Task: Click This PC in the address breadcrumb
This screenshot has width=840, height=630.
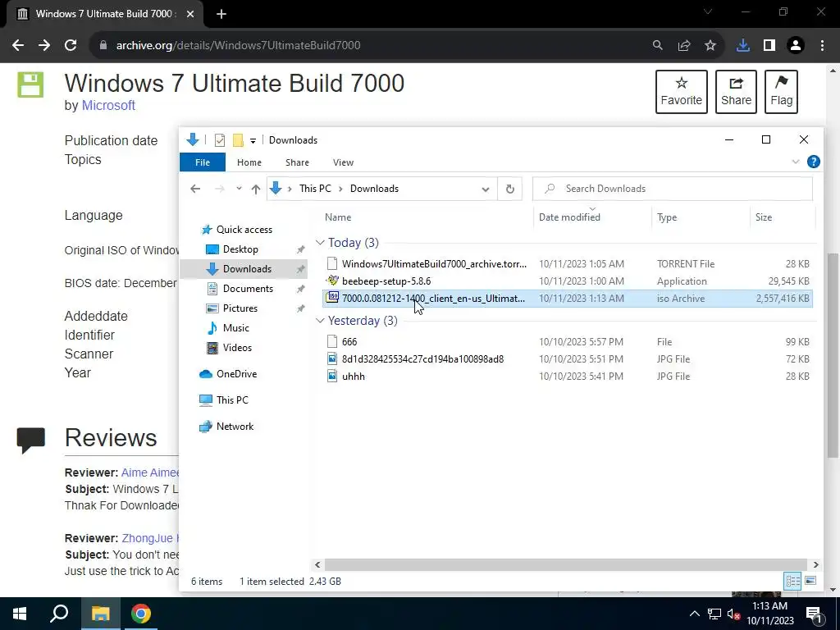Action: 315,189
